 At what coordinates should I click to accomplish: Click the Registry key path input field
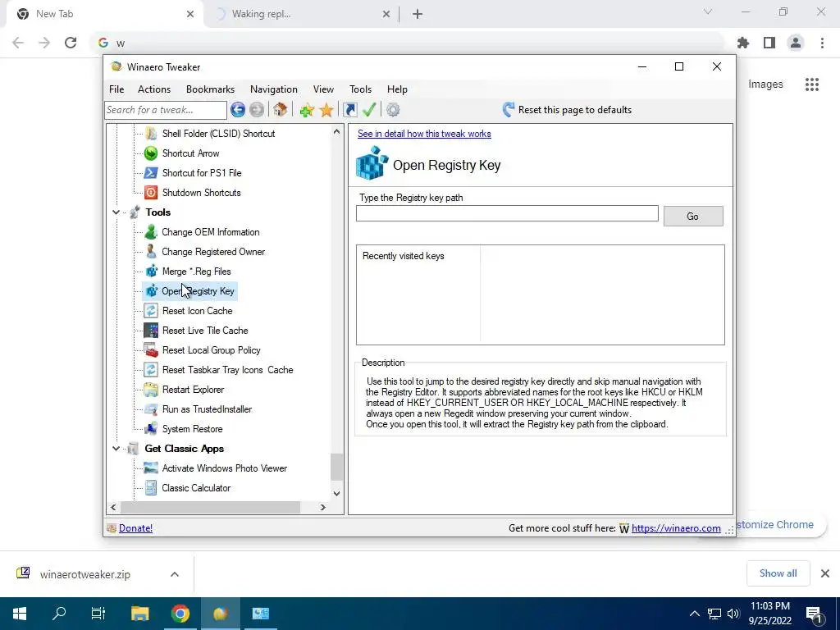[507, 213]
